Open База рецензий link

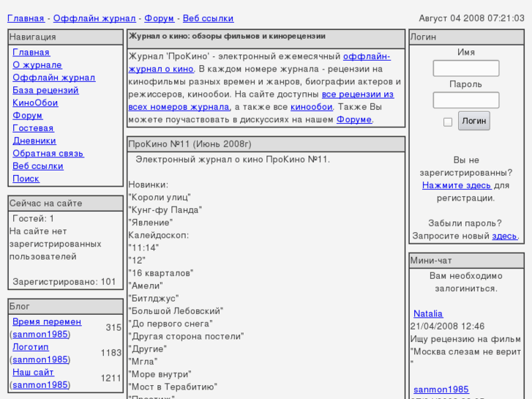[45, 90]
